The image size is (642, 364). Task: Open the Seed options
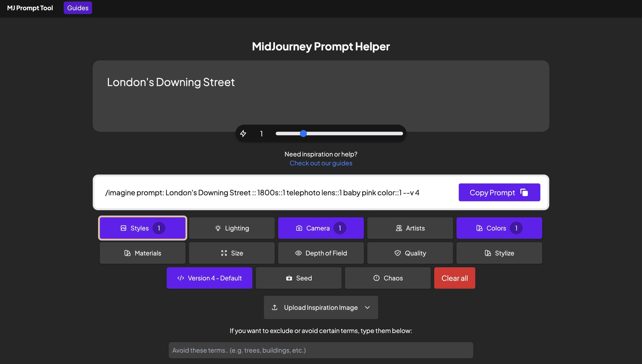point(298,278)
